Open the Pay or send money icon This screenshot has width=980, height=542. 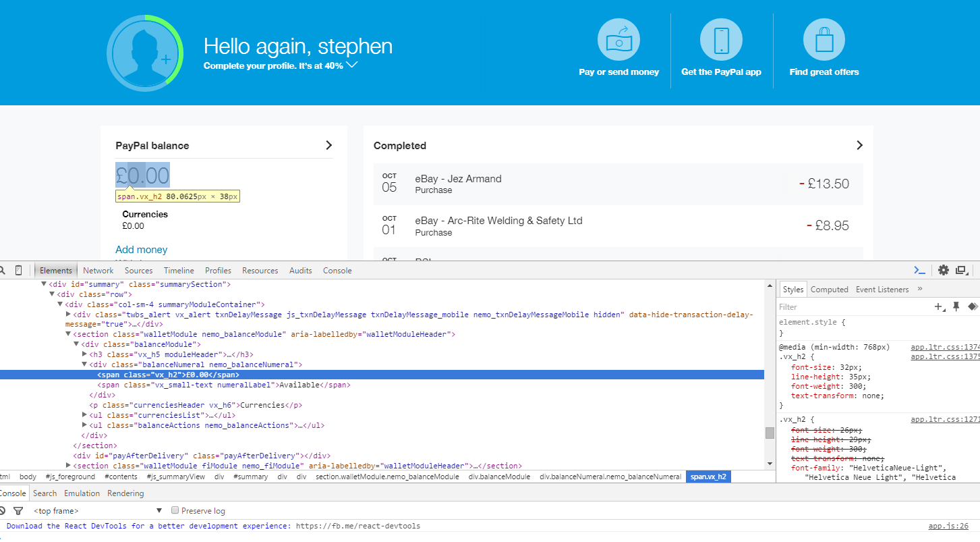click(618, 40)
